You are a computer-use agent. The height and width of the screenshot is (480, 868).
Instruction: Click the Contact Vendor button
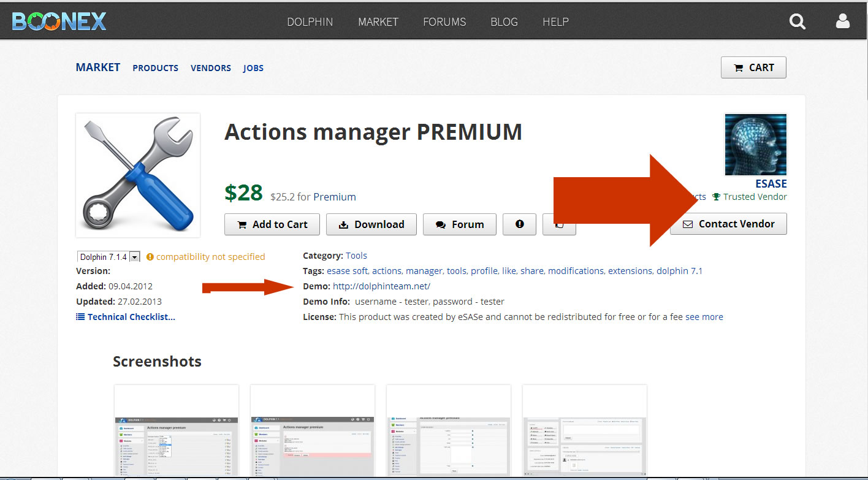pos(728,224)
